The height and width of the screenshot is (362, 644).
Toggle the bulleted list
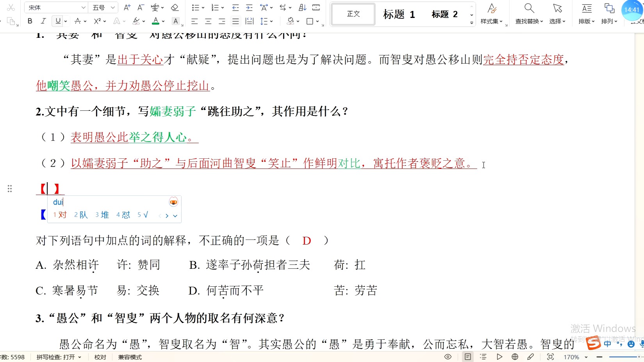click(195, 7)
